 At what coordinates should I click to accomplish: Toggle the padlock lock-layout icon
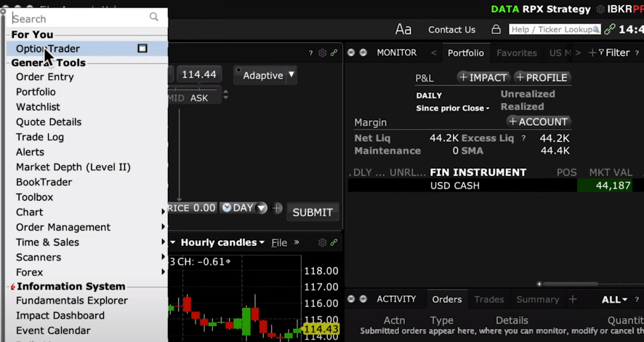[496, 30]
